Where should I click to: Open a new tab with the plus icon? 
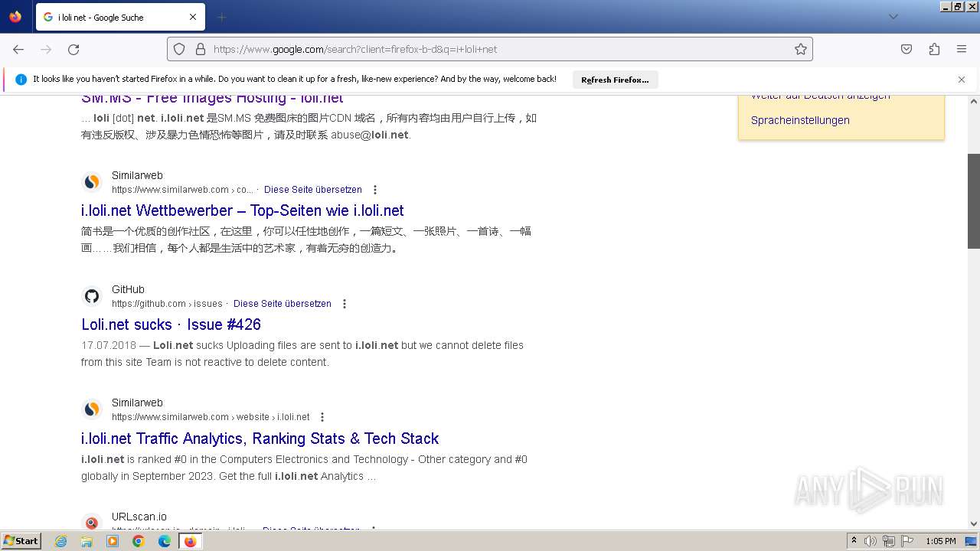(x=221, y=17)
